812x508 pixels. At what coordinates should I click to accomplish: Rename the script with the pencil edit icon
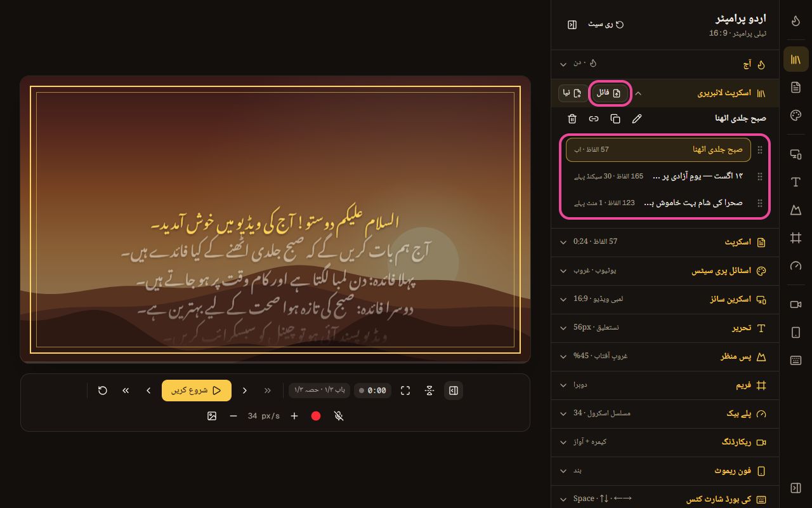637,119
